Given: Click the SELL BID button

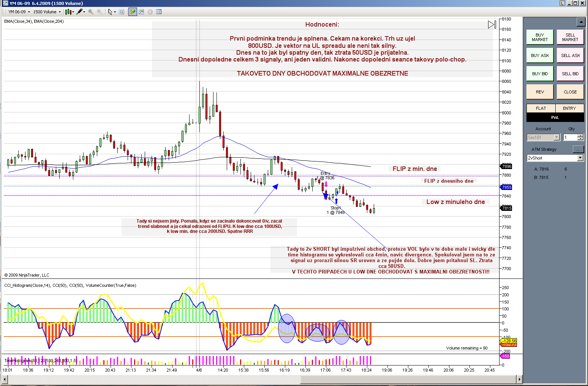Looking at the screenshot, I should click(x=570, y=74).
